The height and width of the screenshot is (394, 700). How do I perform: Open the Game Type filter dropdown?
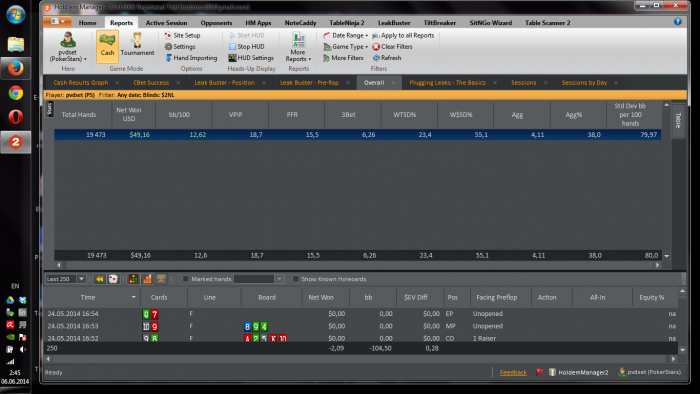pos(346,46)
